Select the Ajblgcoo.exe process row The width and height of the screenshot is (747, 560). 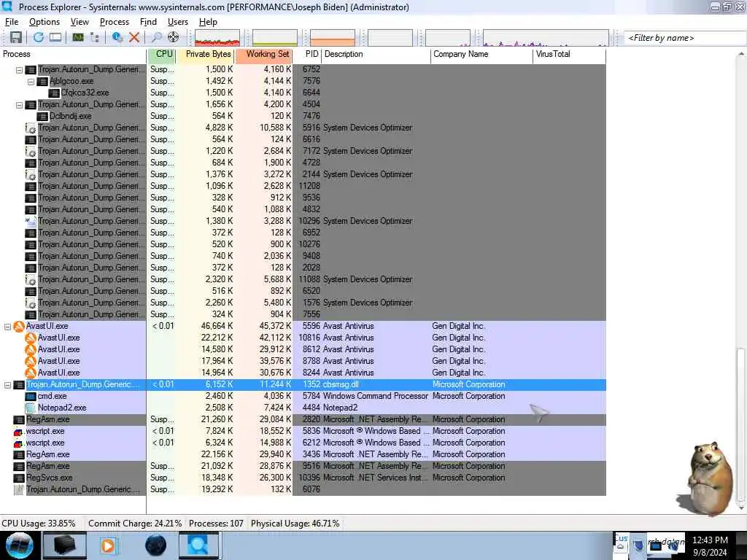303,81
